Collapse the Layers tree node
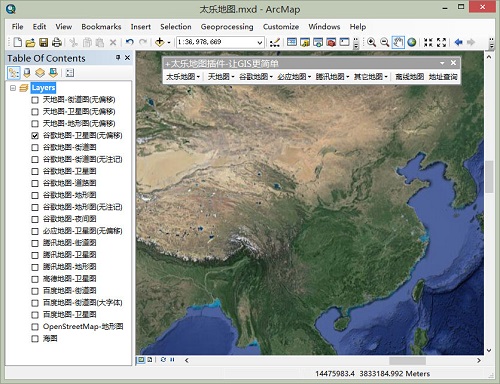The width and height of the screenshot is (500, 384). tap(13, 88)
